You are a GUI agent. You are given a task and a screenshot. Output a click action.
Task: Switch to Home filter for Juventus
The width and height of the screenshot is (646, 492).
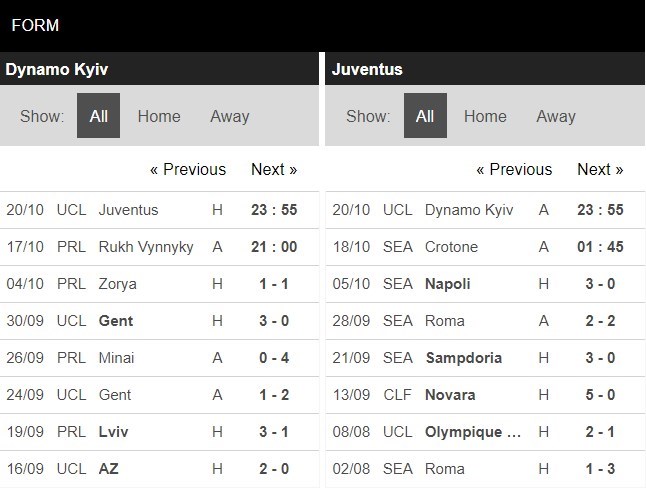click(485, 116)
